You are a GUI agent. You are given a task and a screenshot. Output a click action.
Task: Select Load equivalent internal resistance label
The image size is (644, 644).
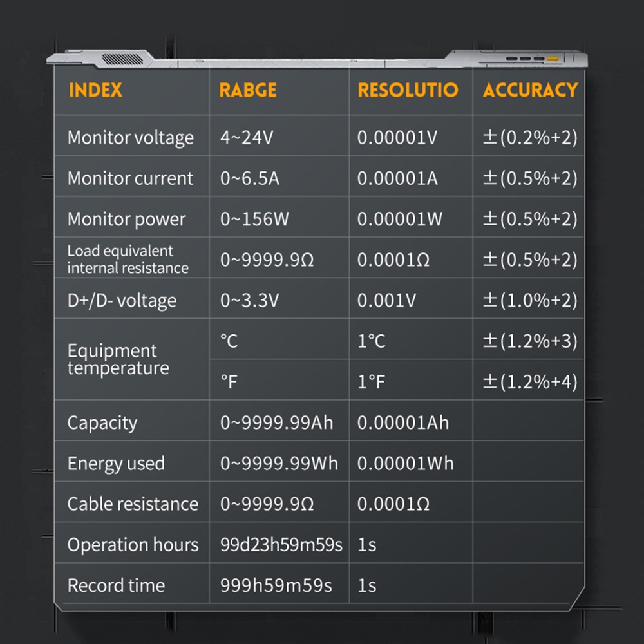[x=128, y=260]
